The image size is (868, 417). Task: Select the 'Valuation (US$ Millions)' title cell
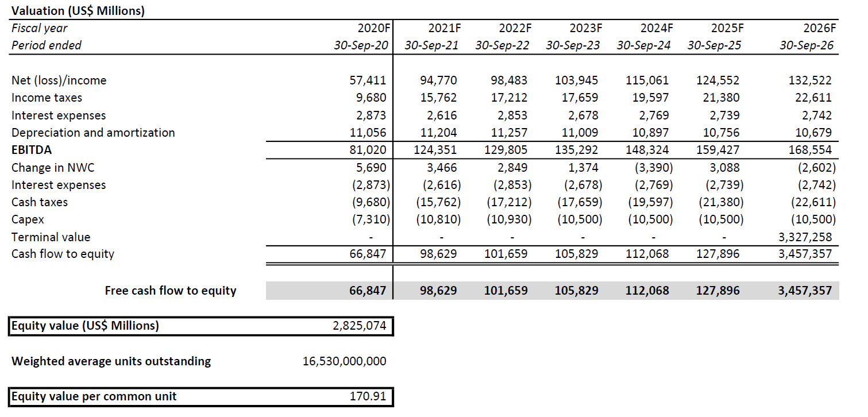78,10
